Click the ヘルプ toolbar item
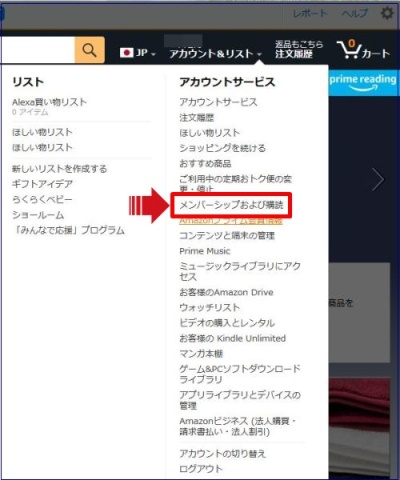 (355, 13)
